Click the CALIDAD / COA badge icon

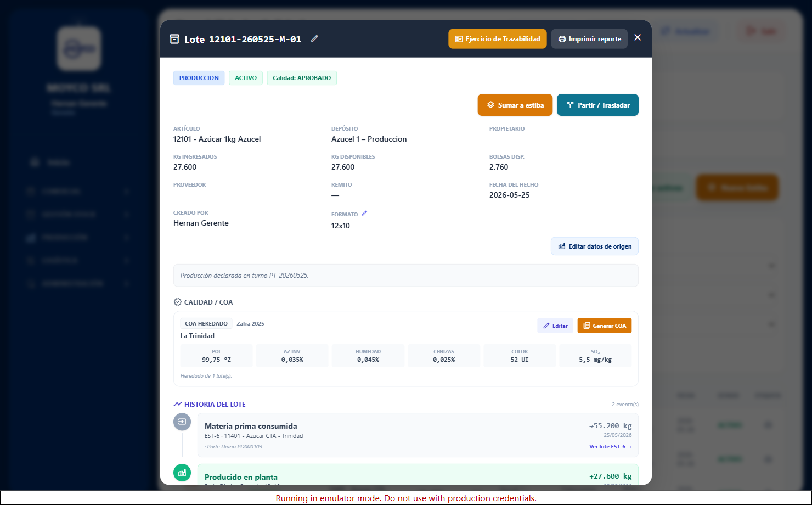177,302
